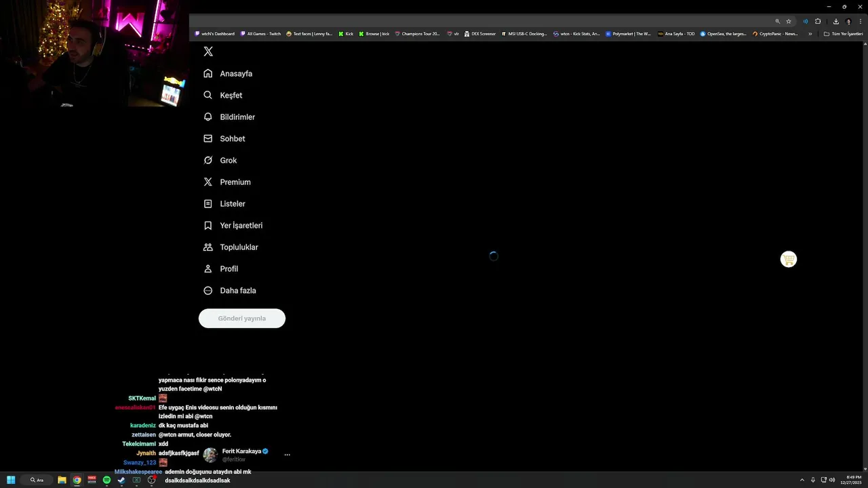The image size is (868, 488).
Task: Go to Anasayfa in the sidebar
Action: (x=228, y=73)
